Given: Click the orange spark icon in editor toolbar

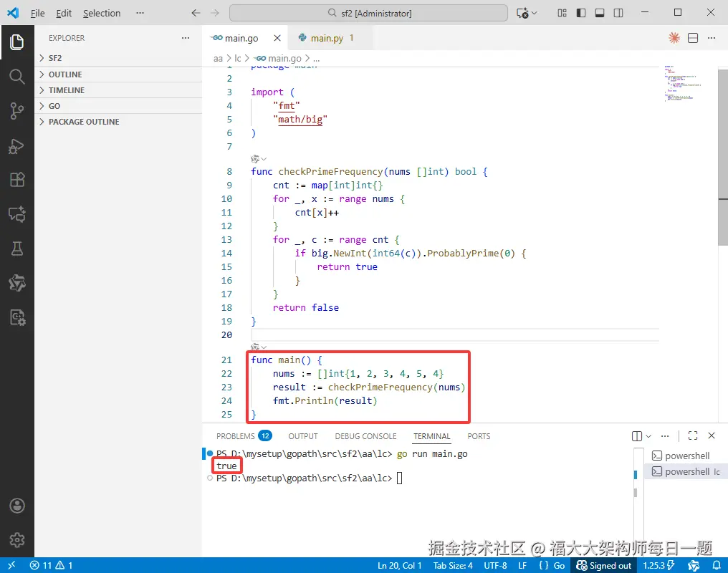Looking at the screenshot, I should (x=674, y=38).
